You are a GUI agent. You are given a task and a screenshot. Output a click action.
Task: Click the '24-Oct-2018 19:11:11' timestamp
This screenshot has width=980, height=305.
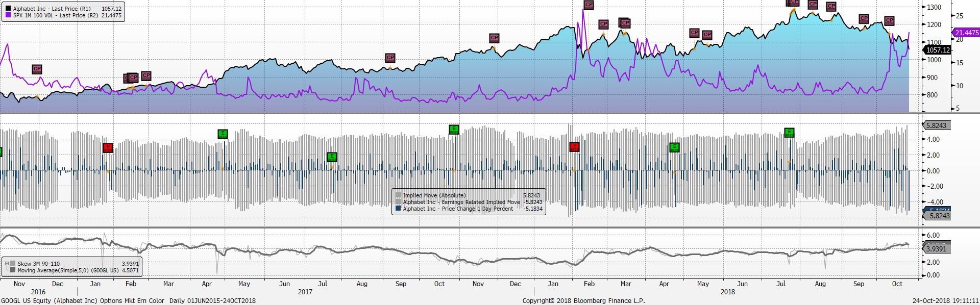pyautogui.click(x=946, y=300)
